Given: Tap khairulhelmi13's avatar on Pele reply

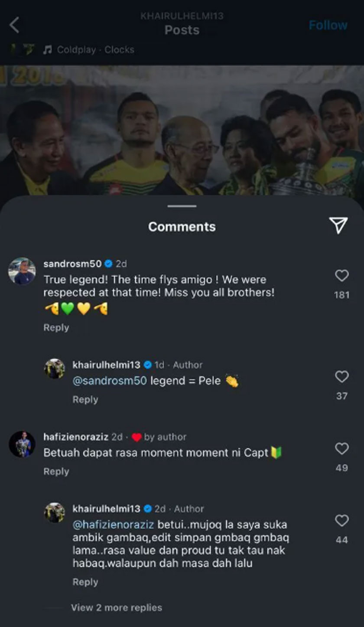Looking at the screenshot, I should 55,369.
